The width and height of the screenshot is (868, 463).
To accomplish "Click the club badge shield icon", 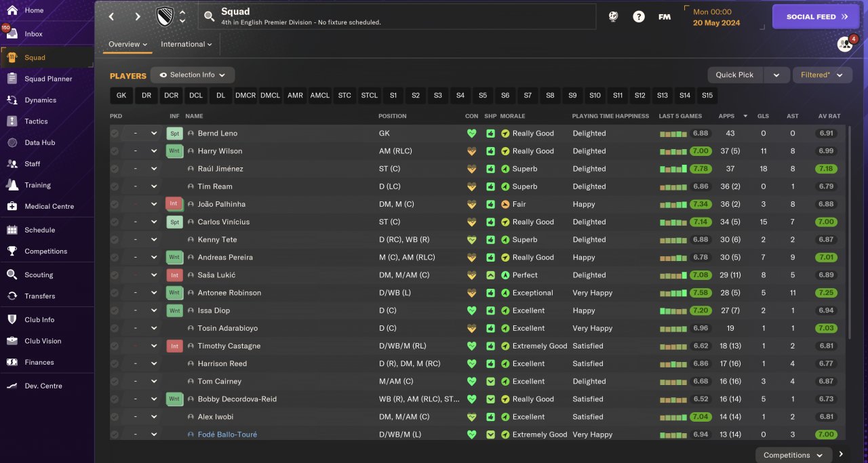I will (165, 16).
